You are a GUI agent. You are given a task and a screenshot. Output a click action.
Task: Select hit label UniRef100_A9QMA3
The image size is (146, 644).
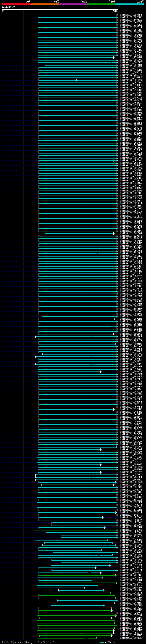pos(131,35)
